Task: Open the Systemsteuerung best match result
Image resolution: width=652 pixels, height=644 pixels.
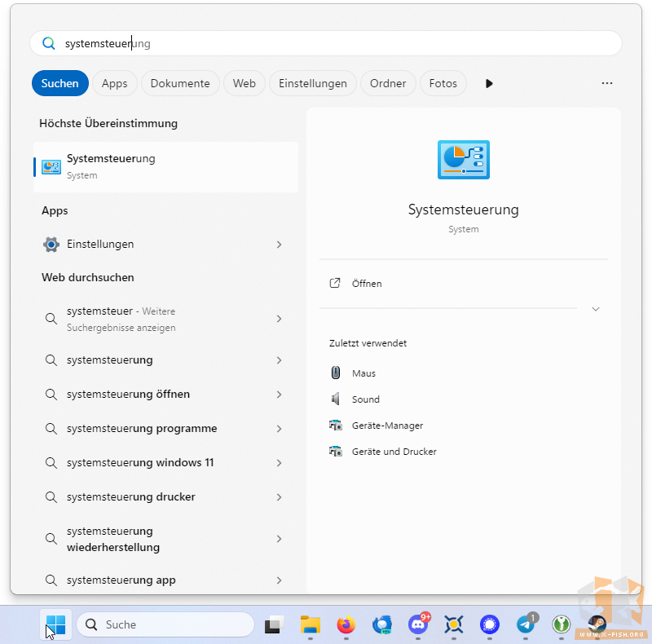Action: 166,167
